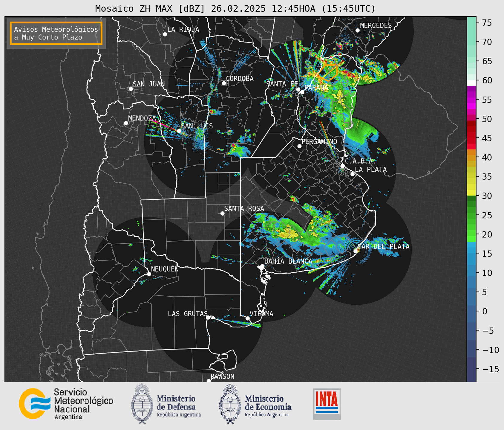Click the BAHÍA BLANCA label text
The height and width of the screenshot is (430, 504).
click(x=288, y=261)
